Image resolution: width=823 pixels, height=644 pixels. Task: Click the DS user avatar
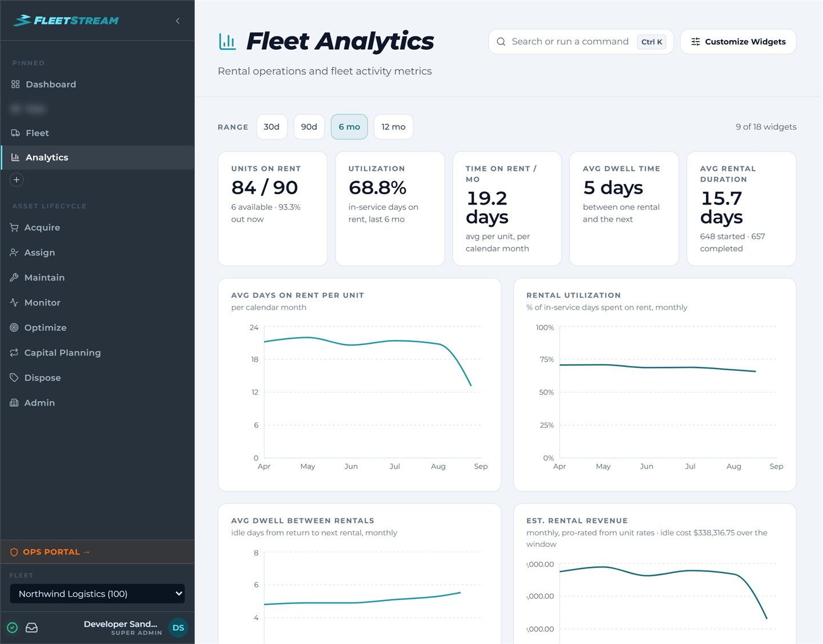[x=178, y=627]
